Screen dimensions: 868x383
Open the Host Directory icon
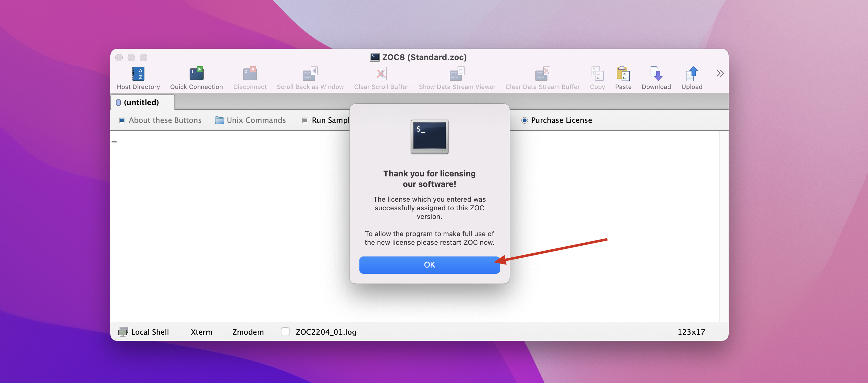pos(138,74)
